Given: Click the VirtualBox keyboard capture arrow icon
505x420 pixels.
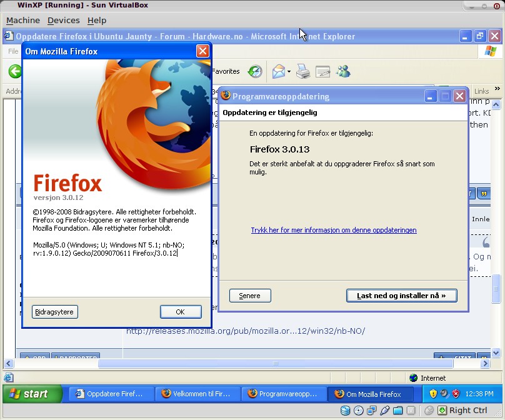Looking at the screenshot, I should pyautogui.click(x=442, y=411).
